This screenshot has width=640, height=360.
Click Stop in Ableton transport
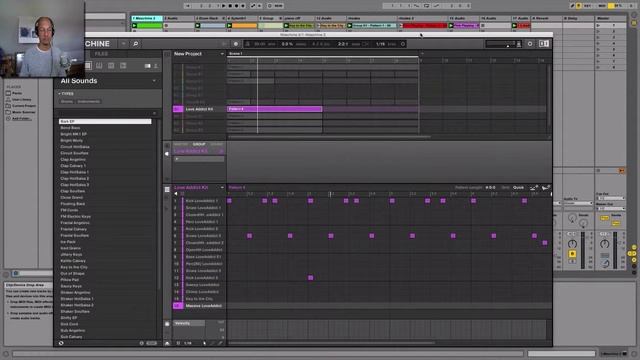[x=230, y=6]
